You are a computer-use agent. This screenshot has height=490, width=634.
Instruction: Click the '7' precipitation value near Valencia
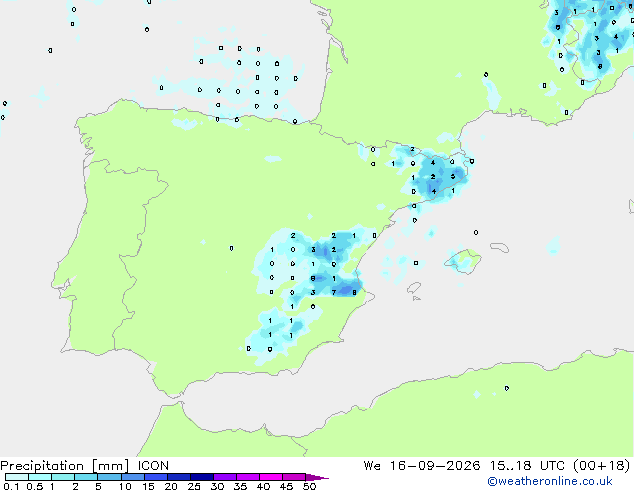pyautogui.click(x=334, y=292)
